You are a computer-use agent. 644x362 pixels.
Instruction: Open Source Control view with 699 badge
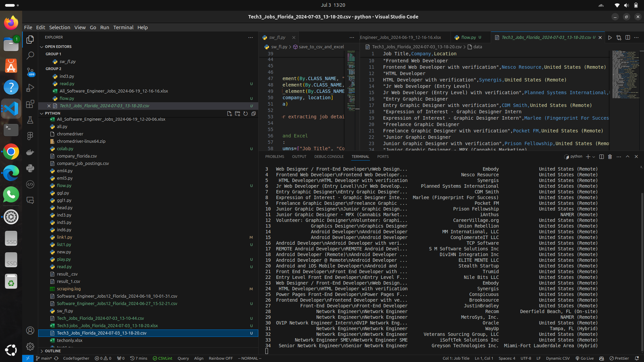[x=30, y=72]
